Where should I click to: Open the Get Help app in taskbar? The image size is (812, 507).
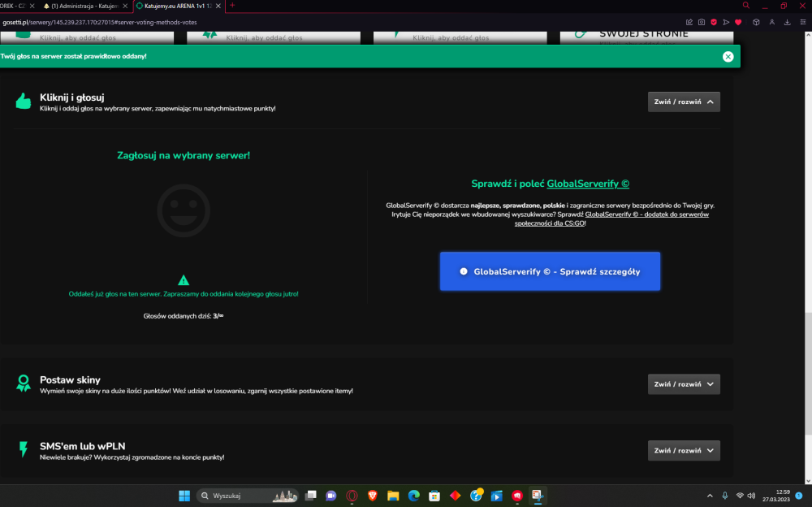pos(476,496)
